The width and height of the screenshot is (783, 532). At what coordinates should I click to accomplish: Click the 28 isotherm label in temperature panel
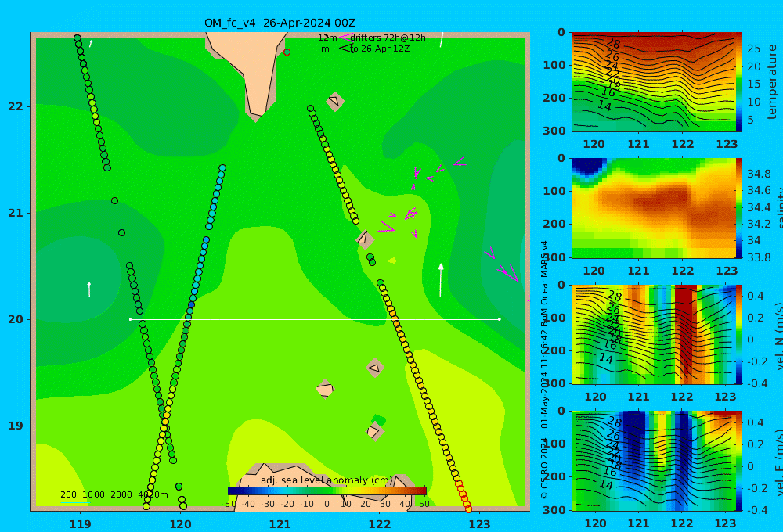[x=613, y=43]
